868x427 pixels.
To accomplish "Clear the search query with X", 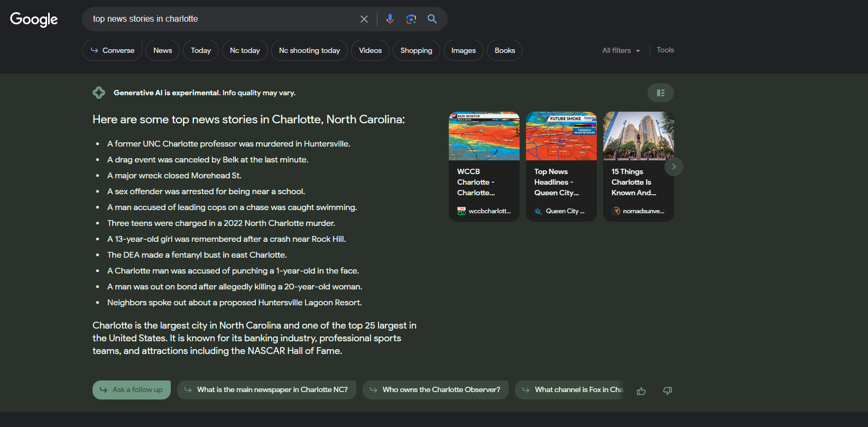I will 364,19.
